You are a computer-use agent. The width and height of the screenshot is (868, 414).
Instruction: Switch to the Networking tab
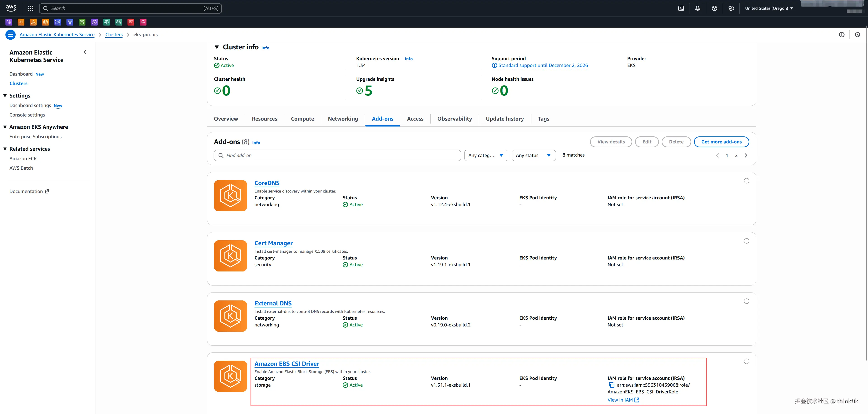[343, 119]
